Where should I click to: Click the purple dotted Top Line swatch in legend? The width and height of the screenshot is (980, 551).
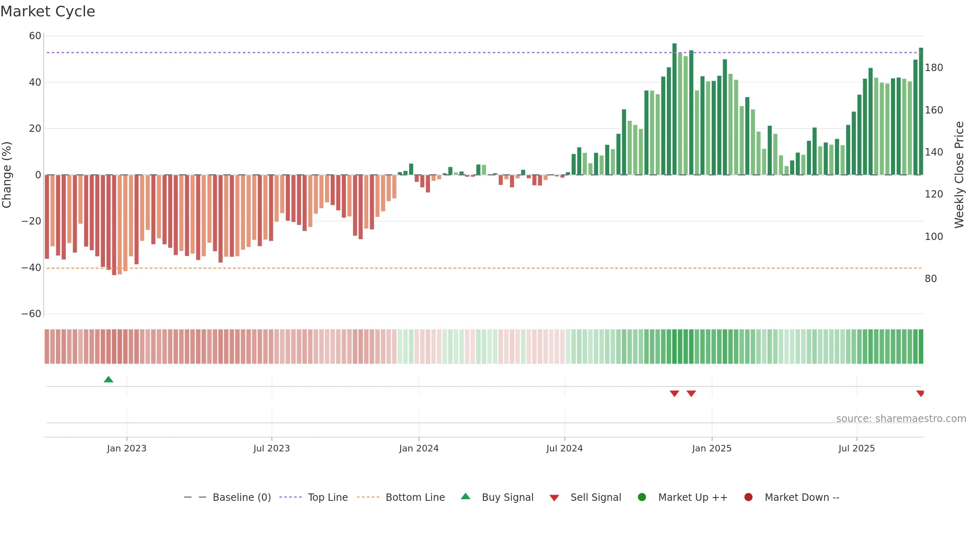[290, 497]
